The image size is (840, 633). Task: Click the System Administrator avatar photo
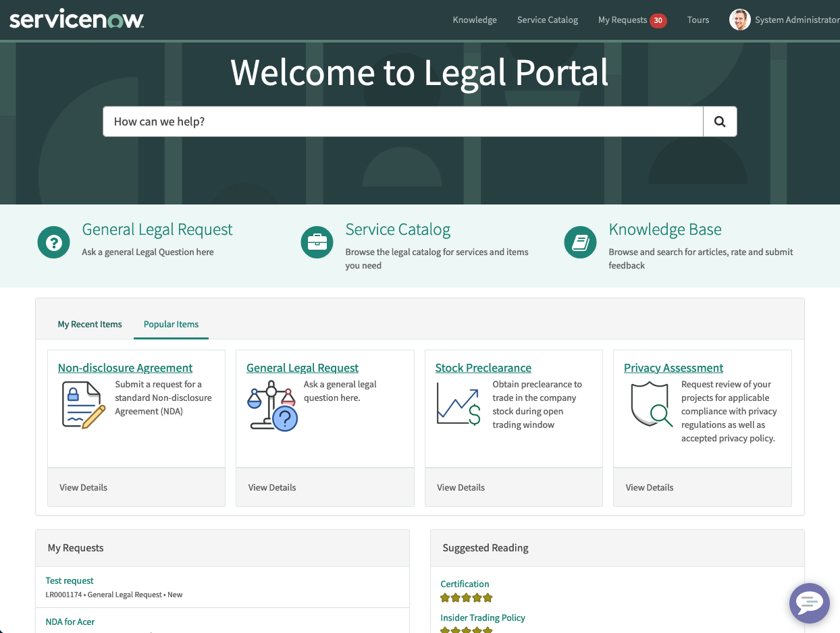click(740, 20)
